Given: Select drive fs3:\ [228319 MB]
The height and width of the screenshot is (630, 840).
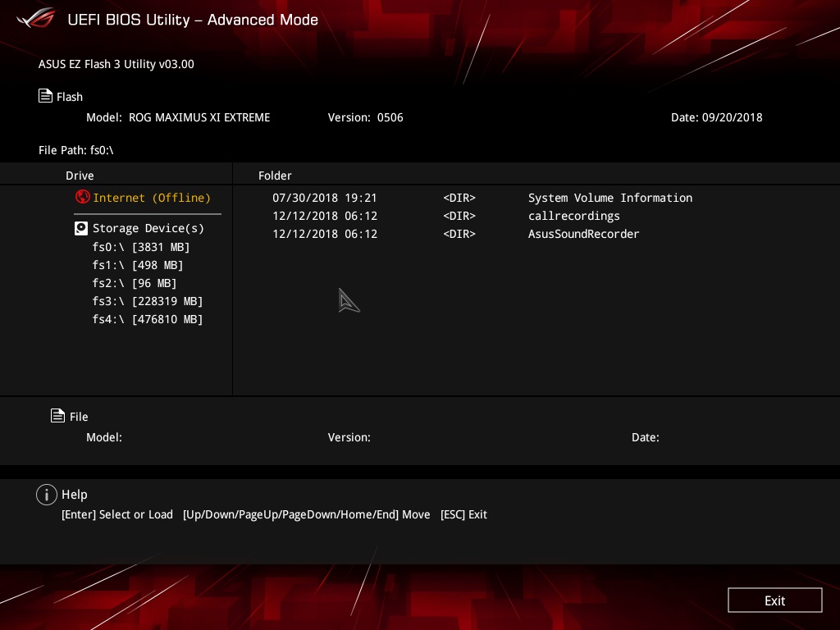Looking at the screenshot, I should 148,301.
